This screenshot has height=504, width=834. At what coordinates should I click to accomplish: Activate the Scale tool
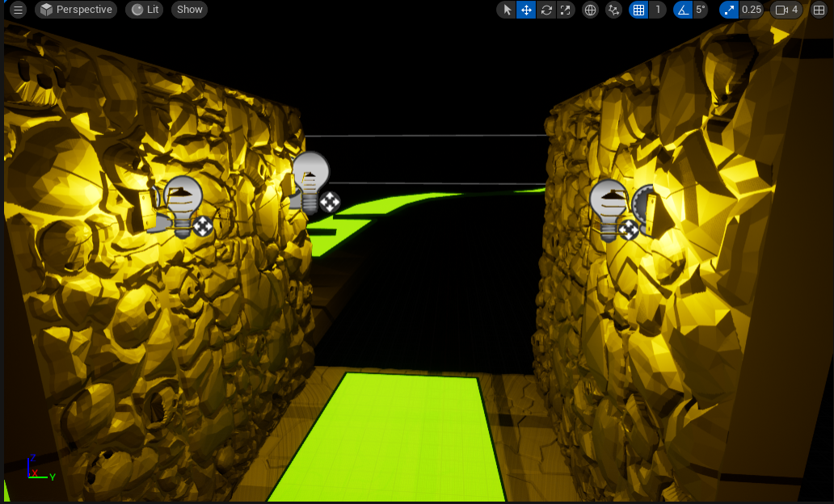click(566, 10)
